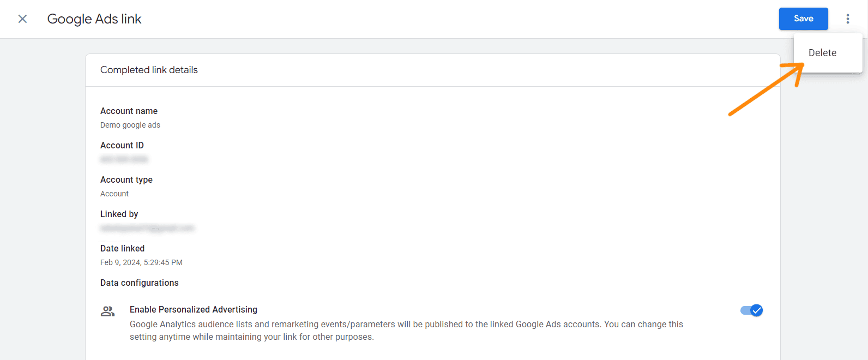The image size is (868, 360).
Task: Select the Completed link details header
Action: (149, 70)
